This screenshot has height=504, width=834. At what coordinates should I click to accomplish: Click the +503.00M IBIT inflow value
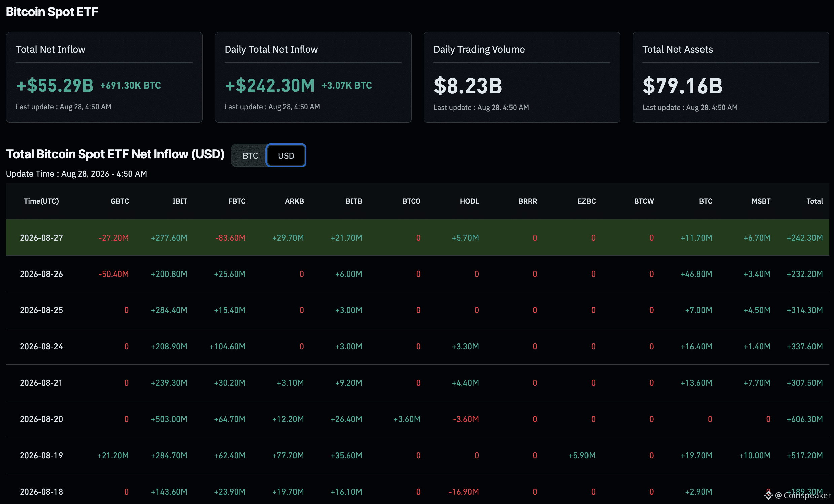[169, 419]
